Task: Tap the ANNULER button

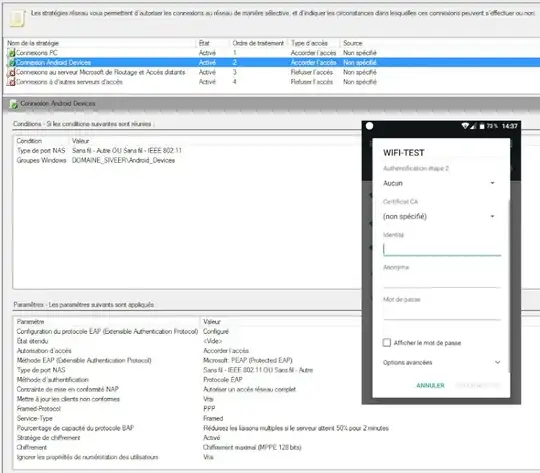Action: pos(430,385)
